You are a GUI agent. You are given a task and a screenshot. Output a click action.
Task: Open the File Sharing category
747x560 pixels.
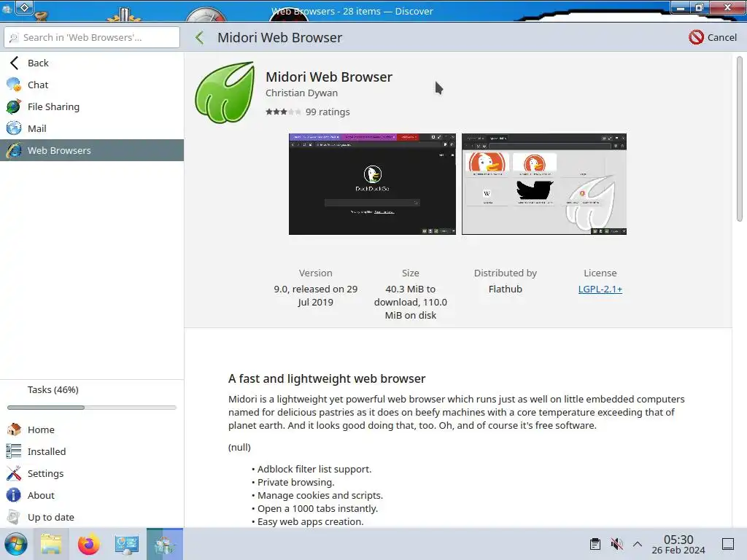(92, 106)
